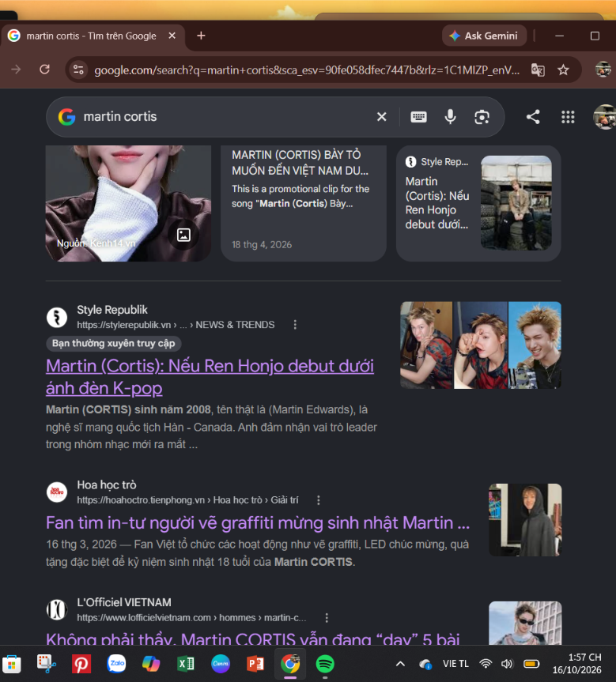Open the Wi-Fi network tray icon

(x=486, y=664)
